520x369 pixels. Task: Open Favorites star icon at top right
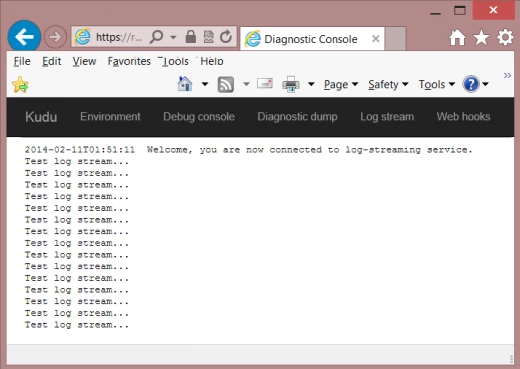tap(482, 37)
